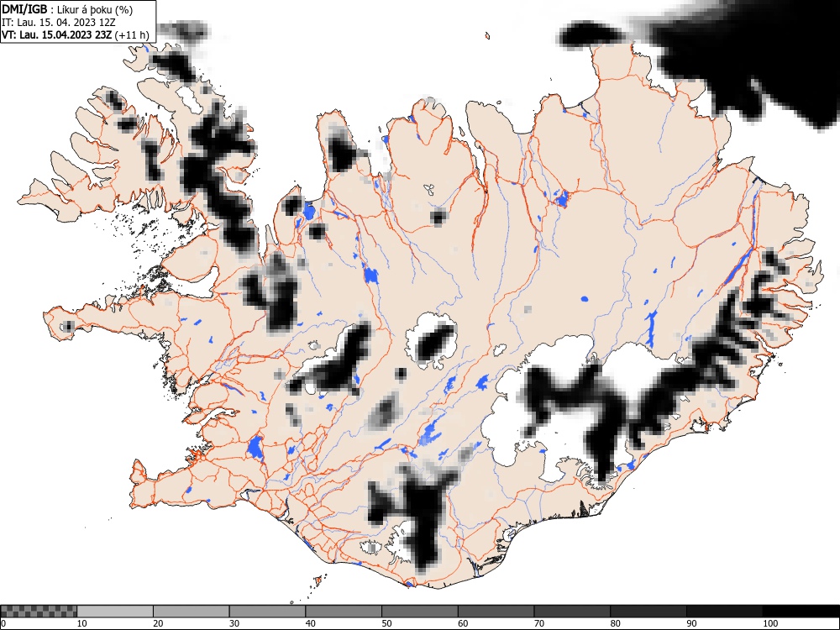Click the "90" scale label
The image size is (840, 630).
point(691,623)
